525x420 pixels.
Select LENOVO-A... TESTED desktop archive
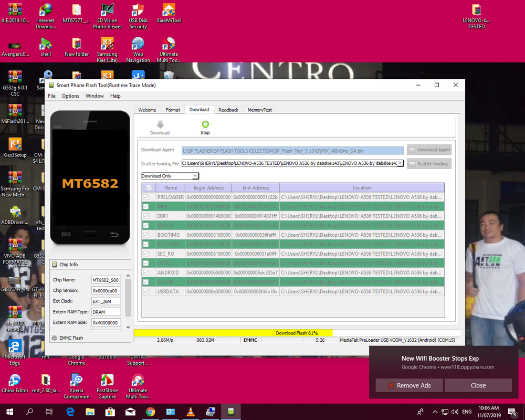point(476,17)
